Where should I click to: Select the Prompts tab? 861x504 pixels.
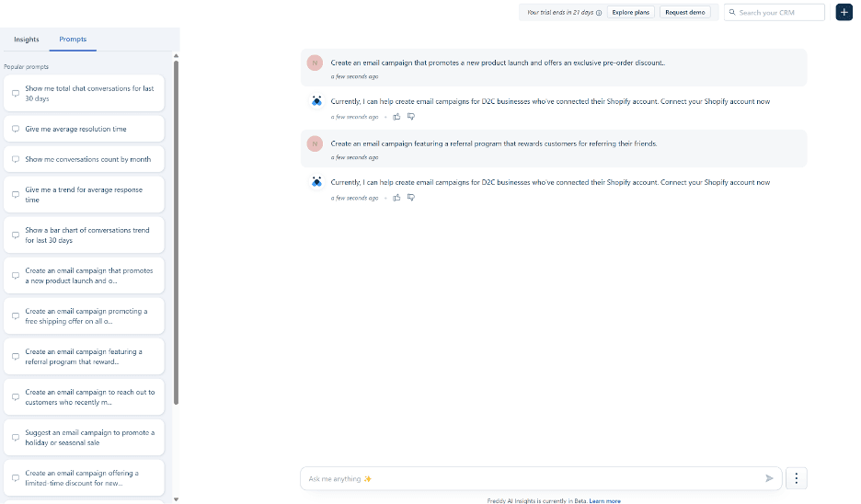click(73, 40)
